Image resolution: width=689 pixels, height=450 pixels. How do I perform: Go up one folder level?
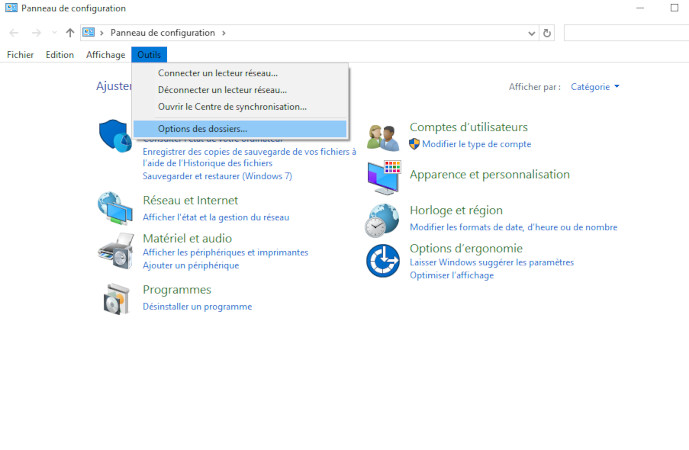(70, 33)
